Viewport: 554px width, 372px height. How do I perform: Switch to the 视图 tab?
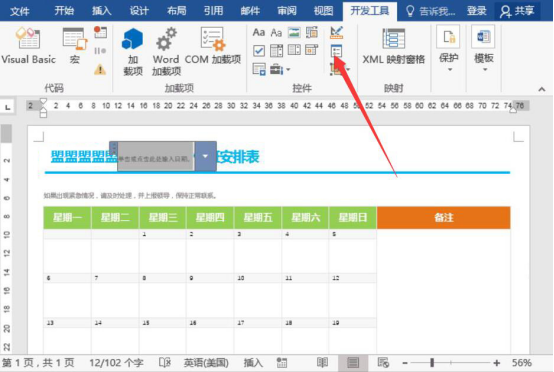point(324,11)
